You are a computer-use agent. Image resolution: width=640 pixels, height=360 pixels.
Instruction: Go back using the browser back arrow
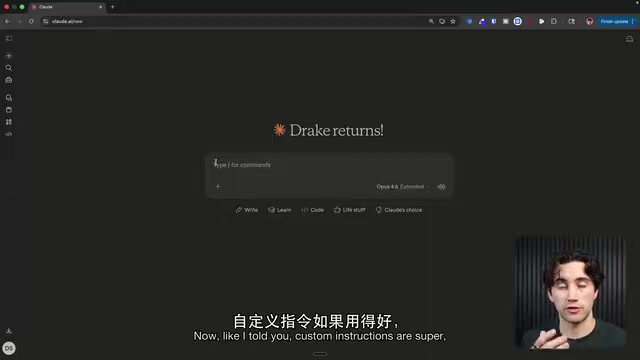coord(7,21)
